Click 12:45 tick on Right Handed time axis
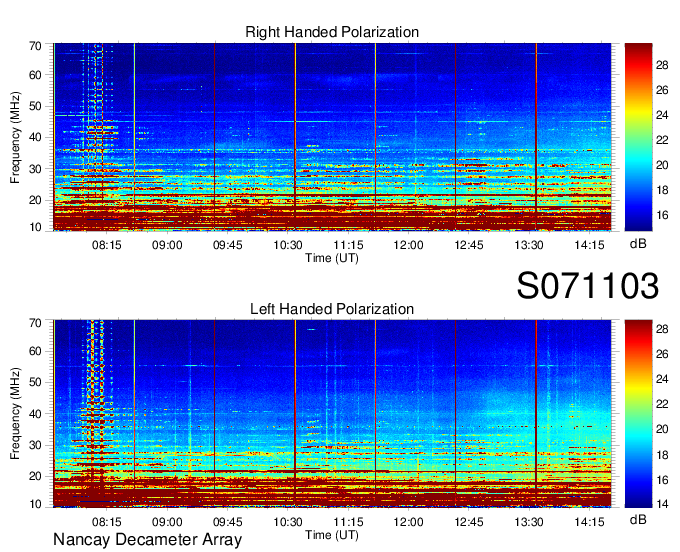 click(x=469, y=245)
